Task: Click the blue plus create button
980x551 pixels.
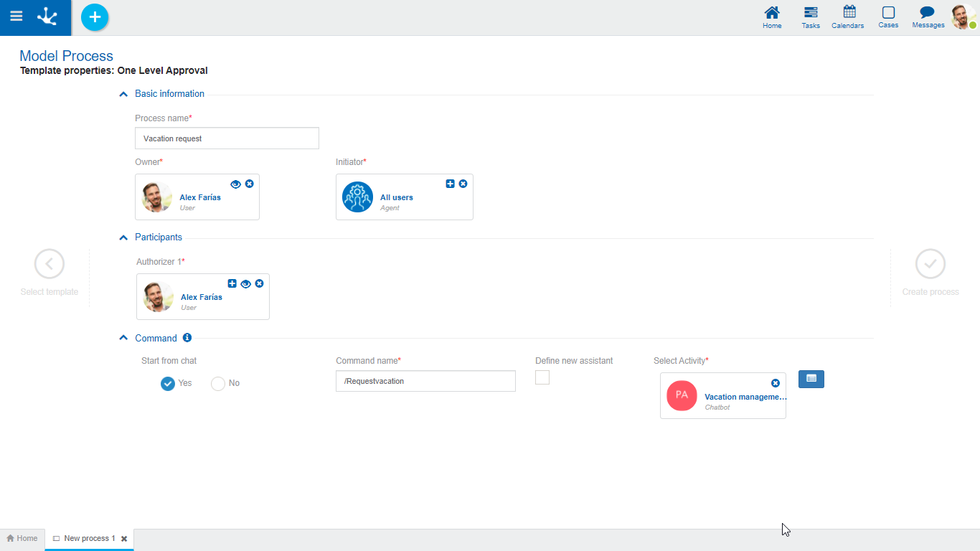Action: point(95,17)
